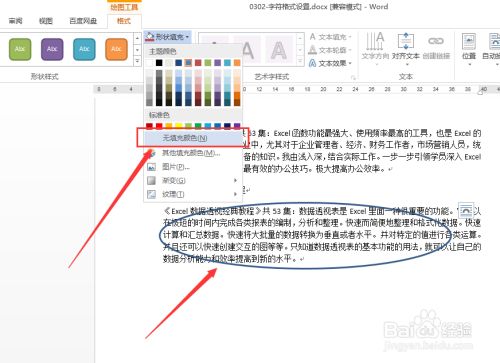Screen dimensions: 500x363
Task: Choose No Fill (无填充颜色) menu item
Action: click(193, 138)
